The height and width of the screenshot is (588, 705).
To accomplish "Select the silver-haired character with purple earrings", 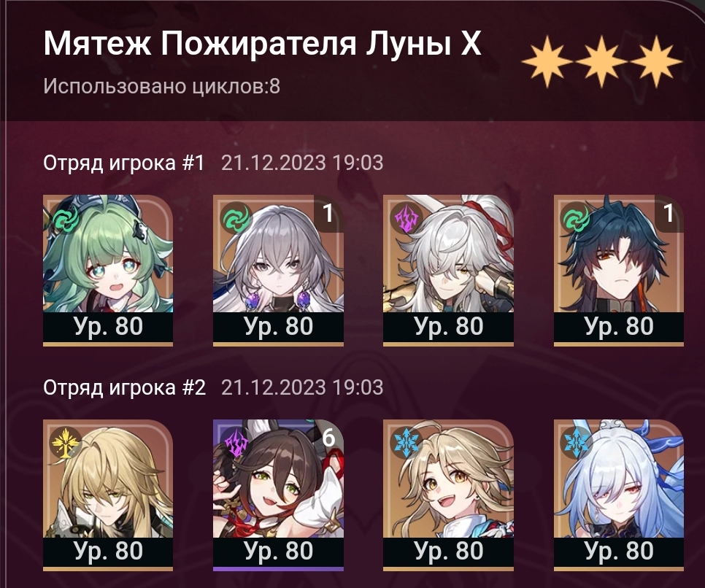I will (x=278, y=270).
